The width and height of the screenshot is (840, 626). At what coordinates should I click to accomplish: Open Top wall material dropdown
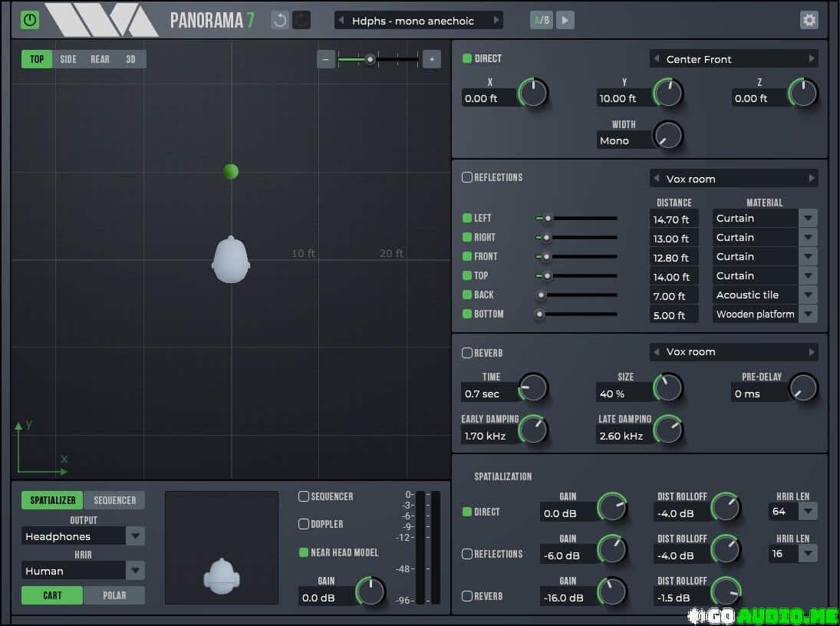point(765,275)
